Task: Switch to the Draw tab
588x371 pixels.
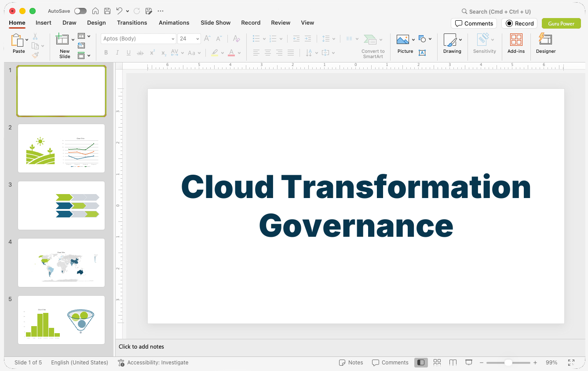Action: click(69, 22)
